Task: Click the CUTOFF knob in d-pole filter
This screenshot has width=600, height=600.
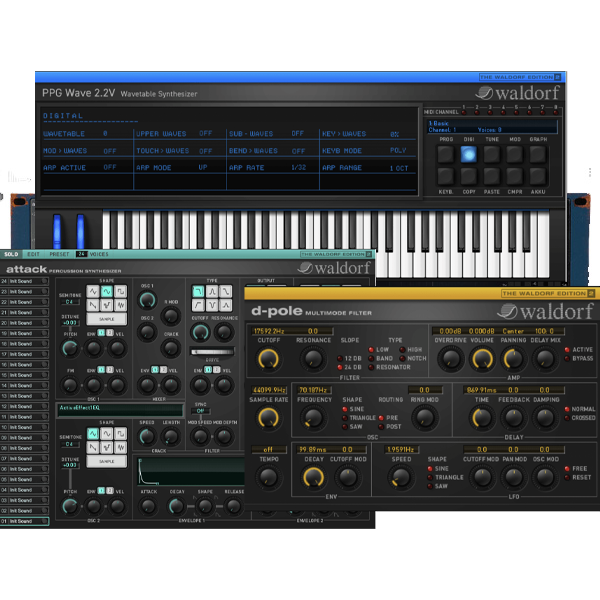Action: pyautogui.click(x=268, y=359)
